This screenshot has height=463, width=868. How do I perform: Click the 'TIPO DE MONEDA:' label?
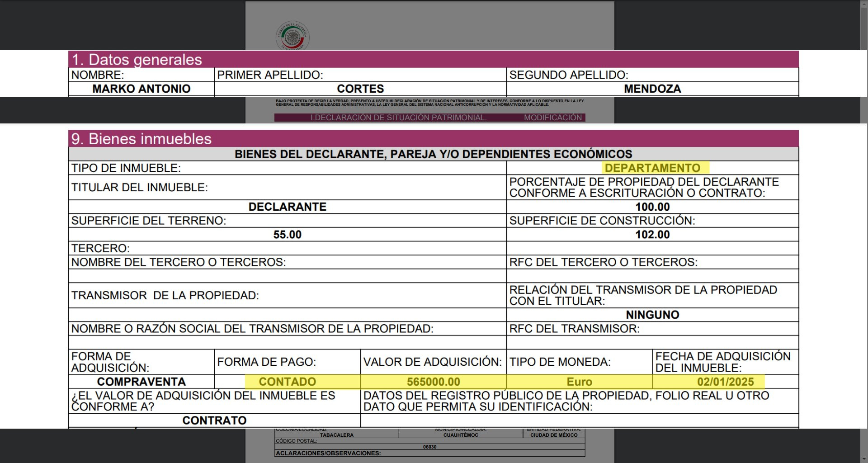pos(560,362)
